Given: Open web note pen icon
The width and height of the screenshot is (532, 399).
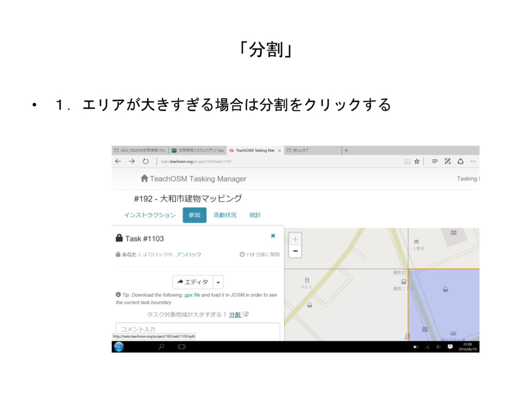Looking at the screenshot, I should [x=447, y=161].
